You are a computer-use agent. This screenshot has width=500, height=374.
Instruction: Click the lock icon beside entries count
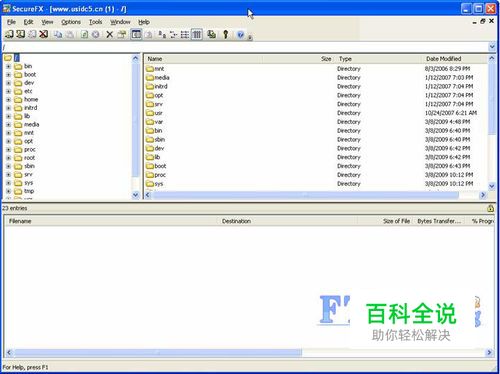(x=490, y=208)
